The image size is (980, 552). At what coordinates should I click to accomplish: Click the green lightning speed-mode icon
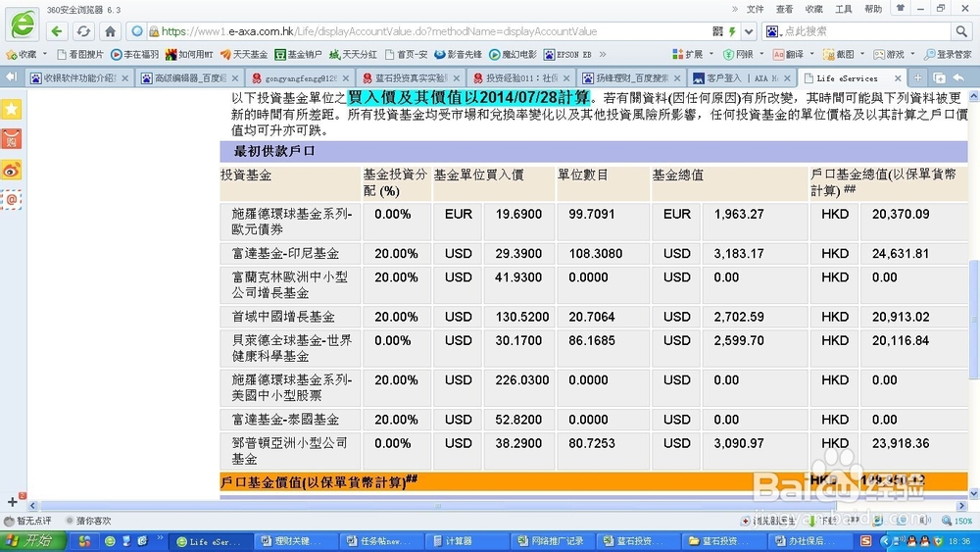coord(732,31)
